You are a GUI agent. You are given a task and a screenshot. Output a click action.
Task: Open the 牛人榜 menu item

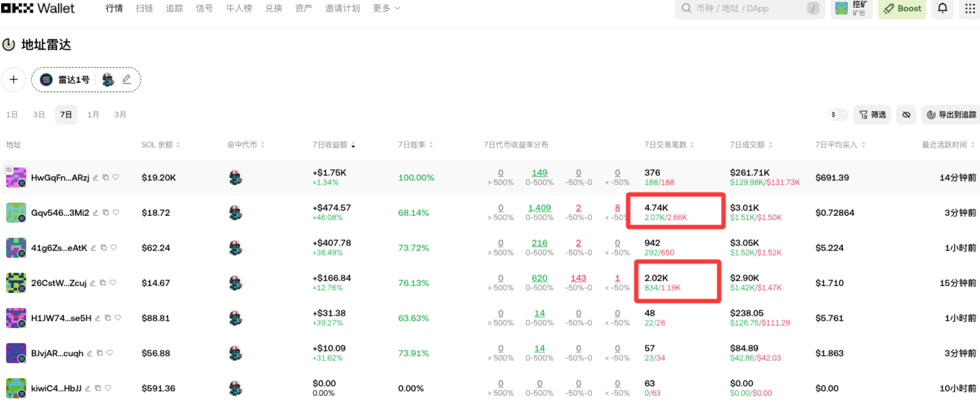pyautogui.click(x=239, y=8)
